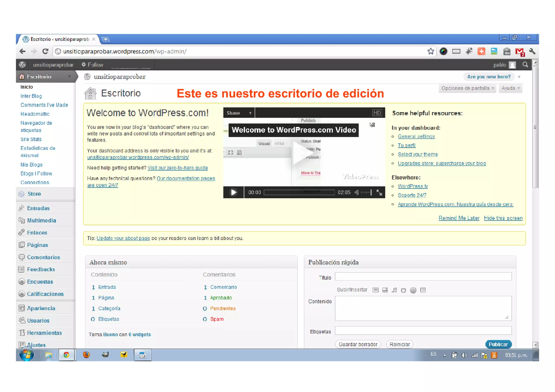Click the Hide this screen link
This screenshot has height=392, width=555.
coord(503,218)
